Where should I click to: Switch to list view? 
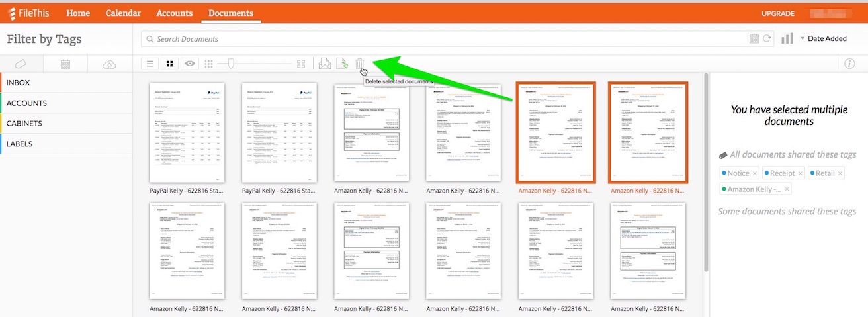[x=151, y=64]
